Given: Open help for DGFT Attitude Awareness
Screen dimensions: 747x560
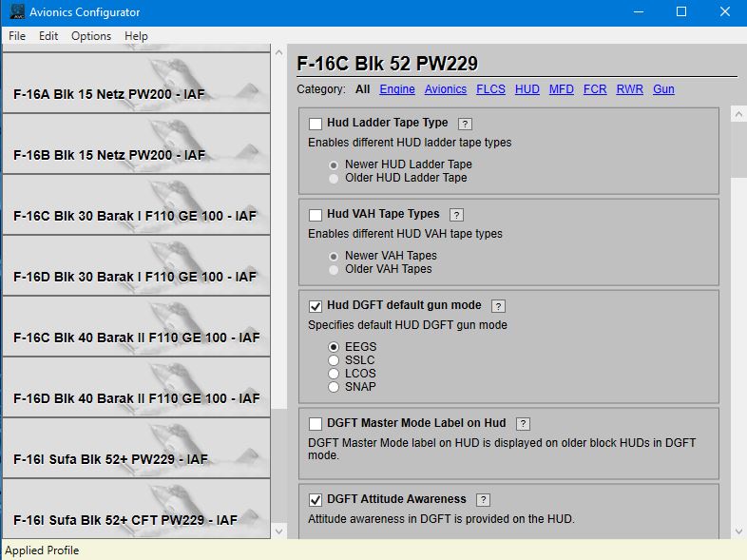Looking at the screenshot, I should [x=483, y=499].
